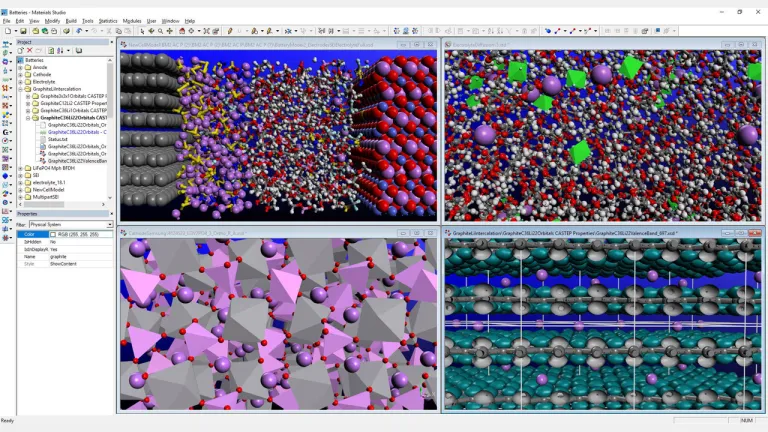This screenshot has width=768, height=432.
Task: Close the Project explorer panel
Action: (x=110, y=42)
